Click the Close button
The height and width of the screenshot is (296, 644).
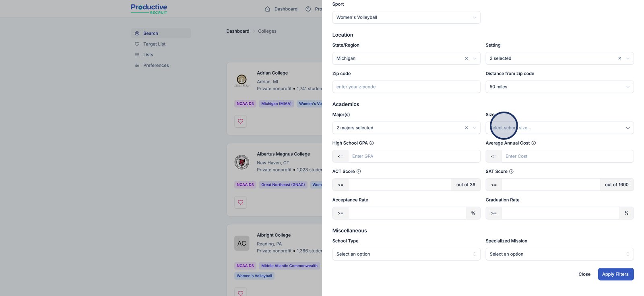(x=584, y=274)
